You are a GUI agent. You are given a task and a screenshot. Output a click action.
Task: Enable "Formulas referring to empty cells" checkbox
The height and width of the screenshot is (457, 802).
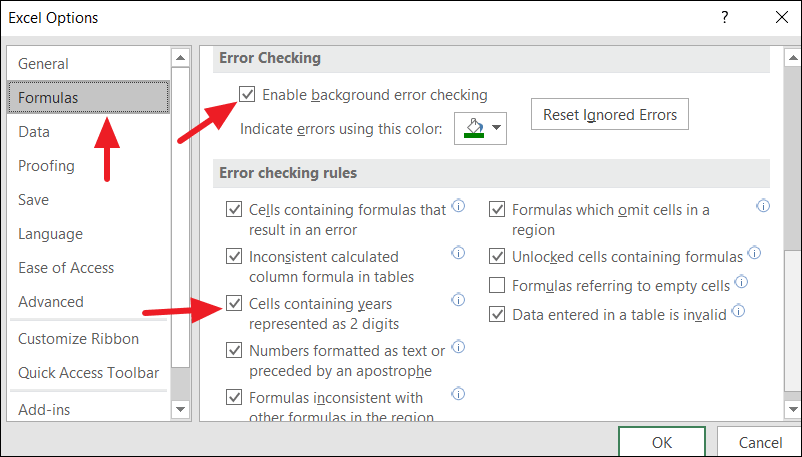(x=497, y=286)
